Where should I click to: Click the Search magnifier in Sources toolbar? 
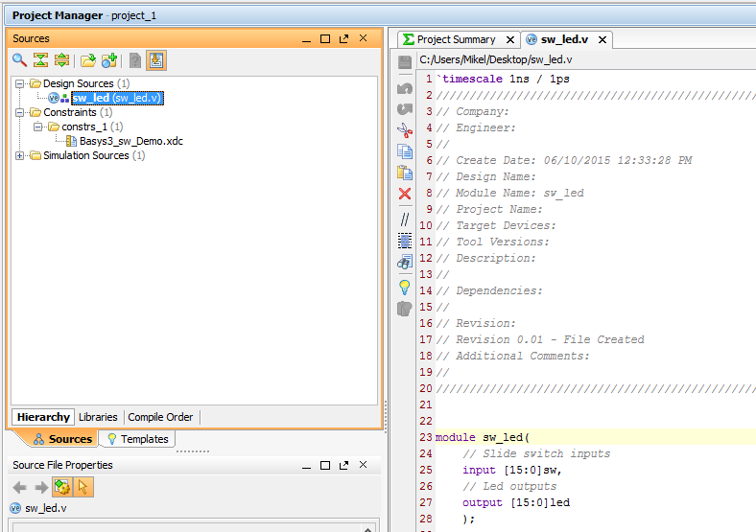19,60
